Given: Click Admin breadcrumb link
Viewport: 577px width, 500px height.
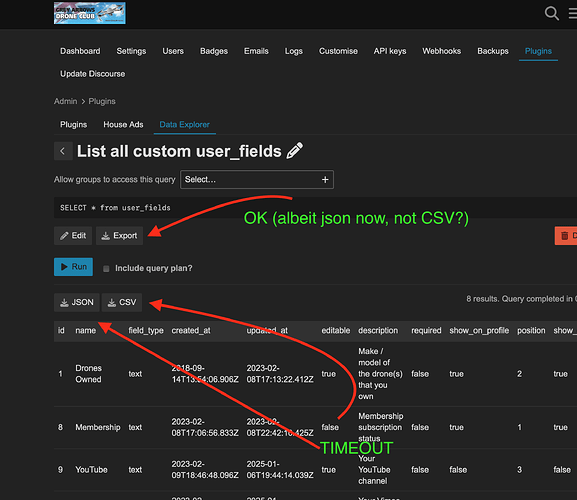Looking at the screenshot, I should click(66, 101).
